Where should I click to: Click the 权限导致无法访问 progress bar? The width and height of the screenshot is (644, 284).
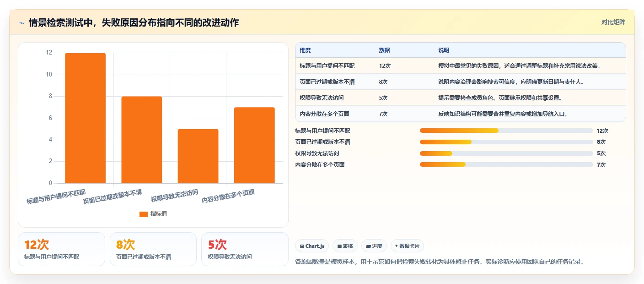click(506, 153)
